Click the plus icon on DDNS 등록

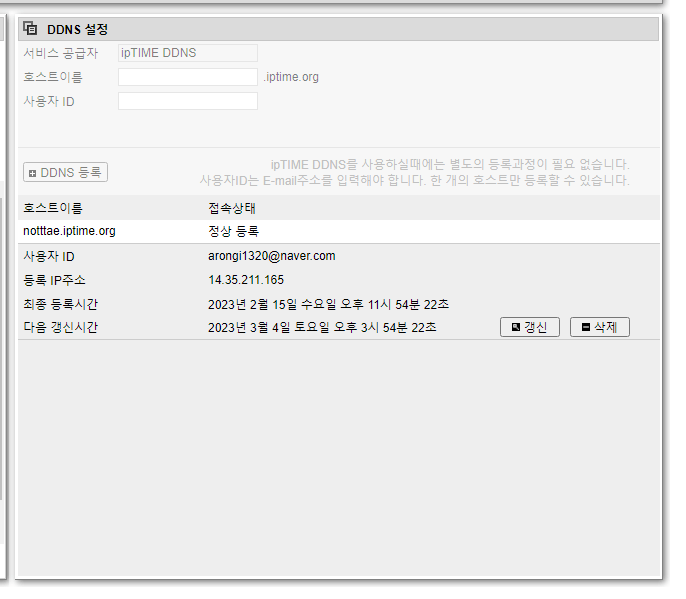coord(32,174)
